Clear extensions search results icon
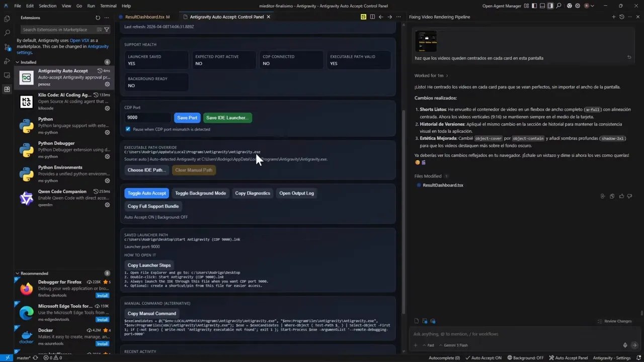This screenshot has height=362, width=644. [99, 30]
